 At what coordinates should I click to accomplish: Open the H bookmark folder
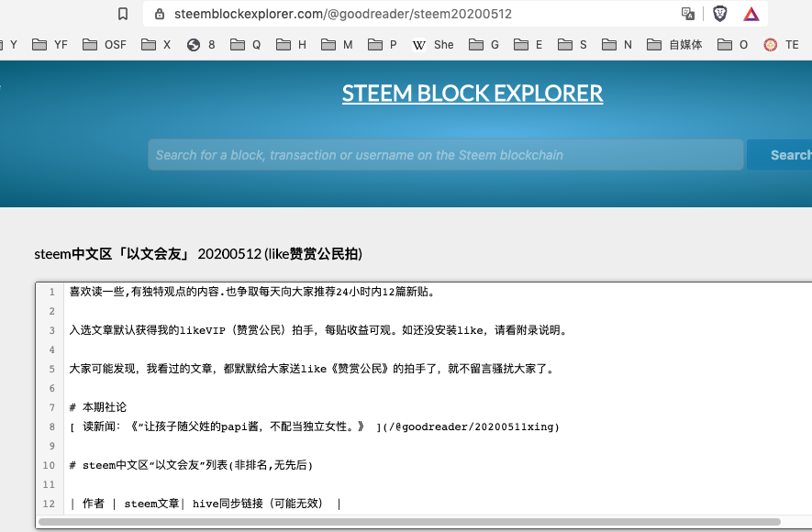[291, 45]
